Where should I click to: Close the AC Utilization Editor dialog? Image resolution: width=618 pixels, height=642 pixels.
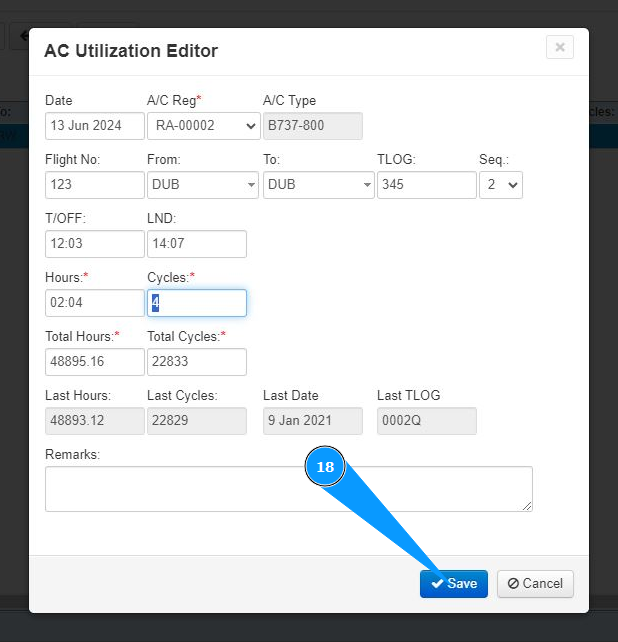click(x=559, y=47)
